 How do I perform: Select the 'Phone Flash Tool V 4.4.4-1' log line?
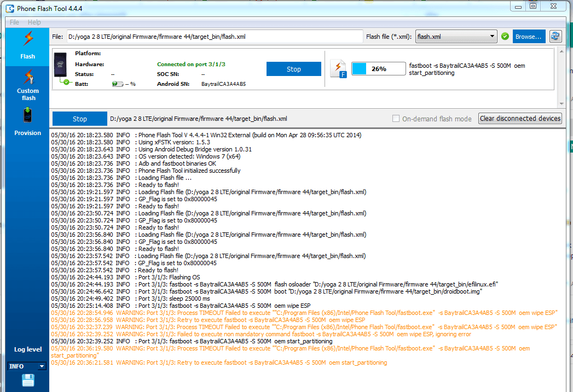pyautogui.click(x=206, y=135)
